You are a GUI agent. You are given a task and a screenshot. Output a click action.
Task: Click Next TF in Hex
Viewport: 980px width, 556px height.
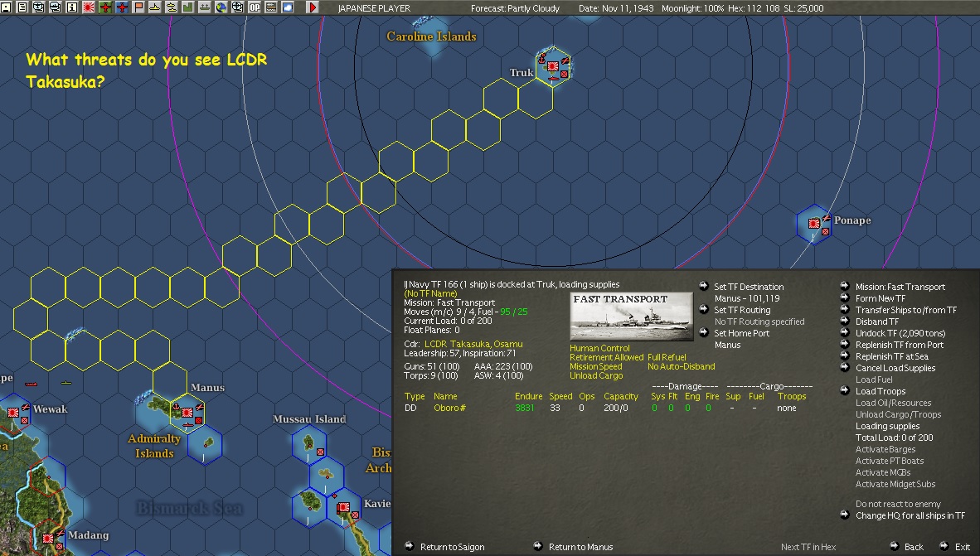(808, 547)
